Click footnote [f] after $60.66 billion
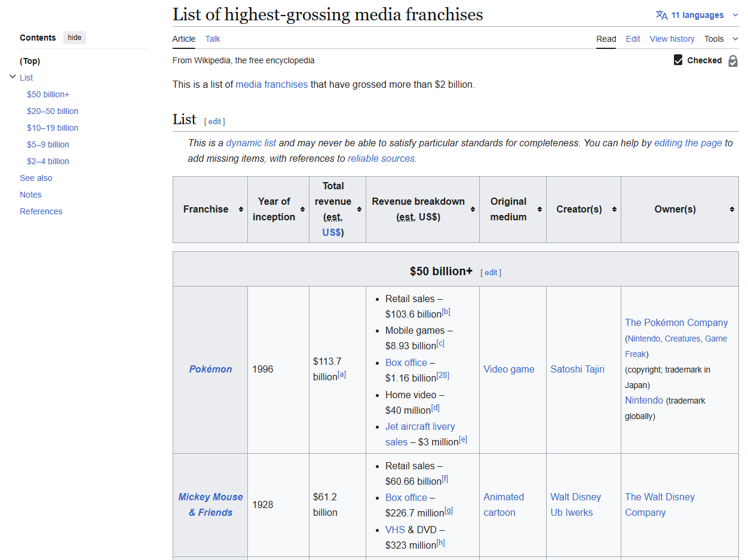748x560 pixels. [445, 479]
